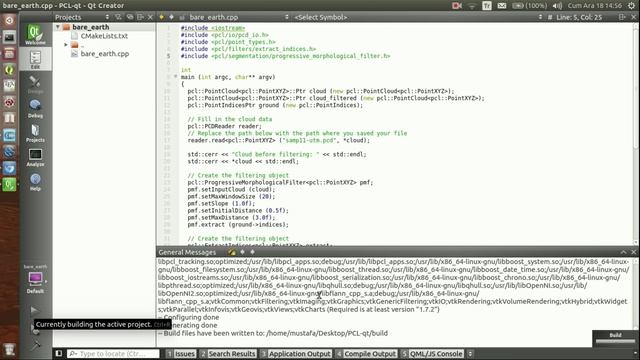
Task: Open the sound volume indicator
Action: coord(557,6)
